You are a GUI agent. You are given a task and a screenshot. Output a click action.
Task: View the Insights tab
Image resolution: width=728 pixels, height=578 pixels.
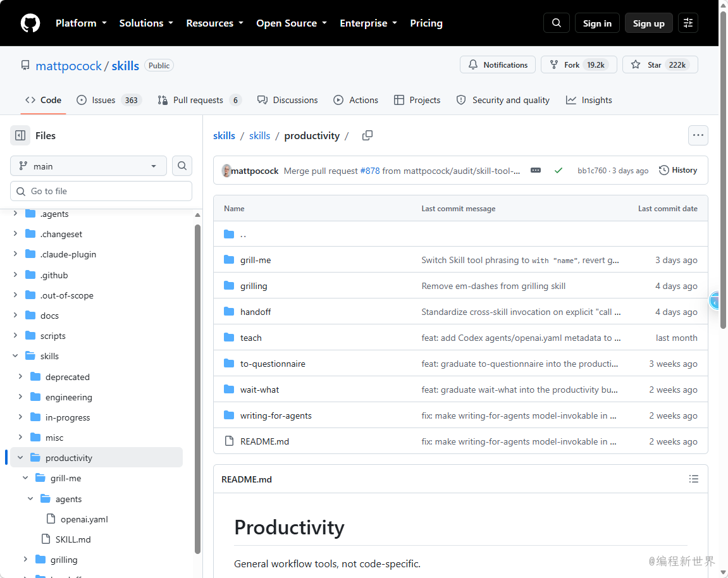point(589,100)
